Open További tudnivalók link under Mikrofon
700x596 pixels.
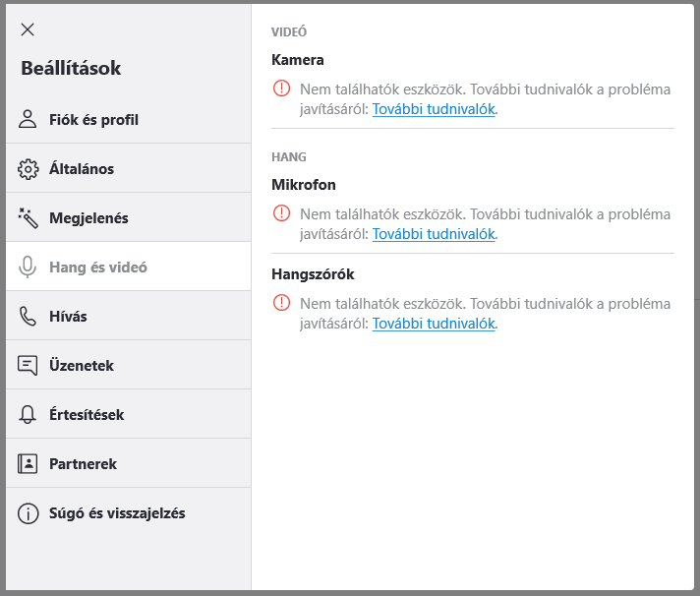tap(433, 234)
